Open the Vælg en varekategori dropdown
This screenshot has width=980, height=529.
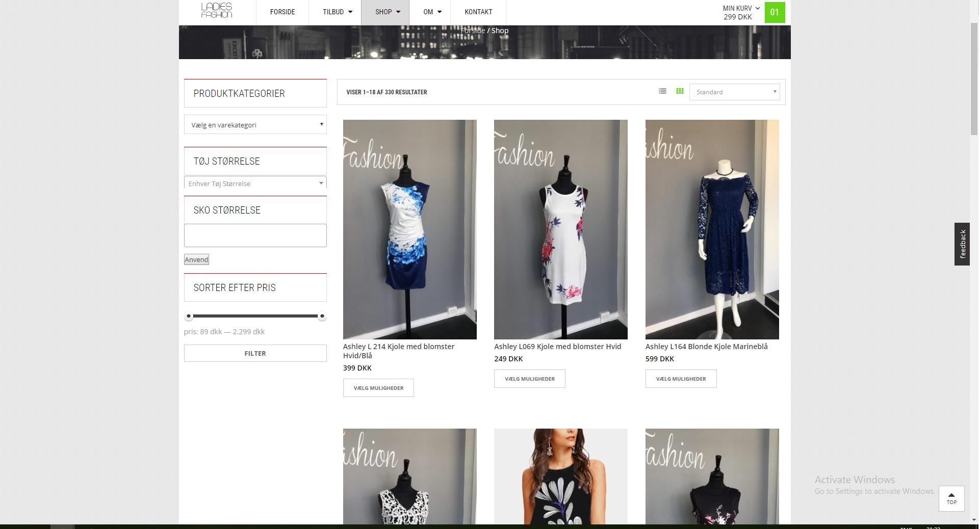pyautogui.click(x=255, y=125)
